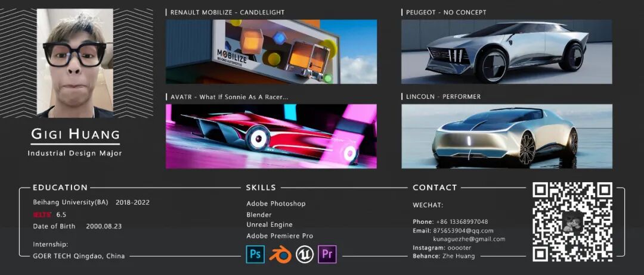This screenshot has height=275, width=644.
Task: Click the RENAULT MOBILIZE - CANDLELIGHT title
Action: [x=227, y=12]
